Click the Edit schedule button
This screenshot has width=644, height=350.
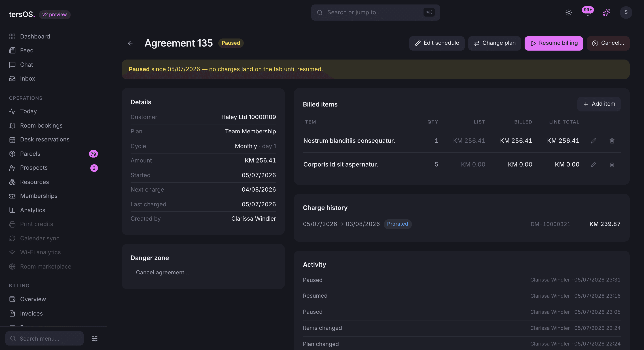point(436,43)
